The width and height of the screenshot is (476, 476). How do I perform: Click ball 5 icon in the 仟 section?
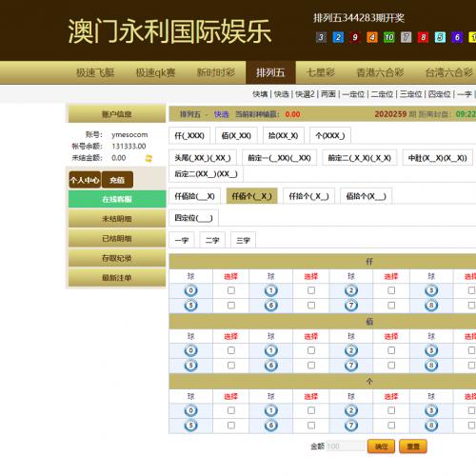(x=190, y=306)
